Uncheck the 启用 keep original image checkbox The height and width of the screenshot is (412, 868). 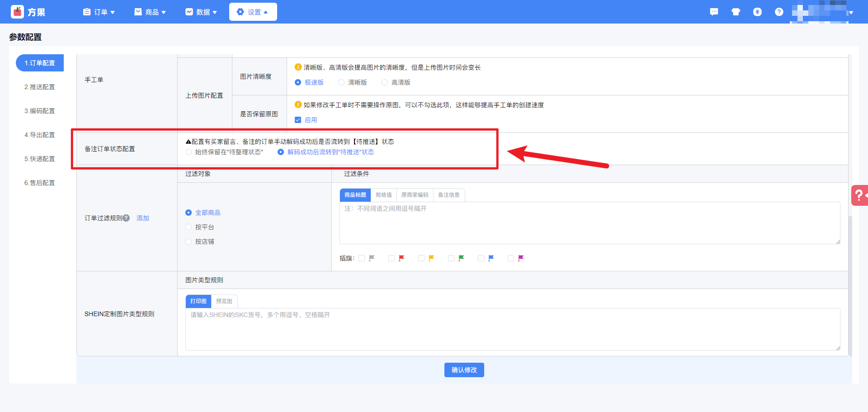coord(298,120)
